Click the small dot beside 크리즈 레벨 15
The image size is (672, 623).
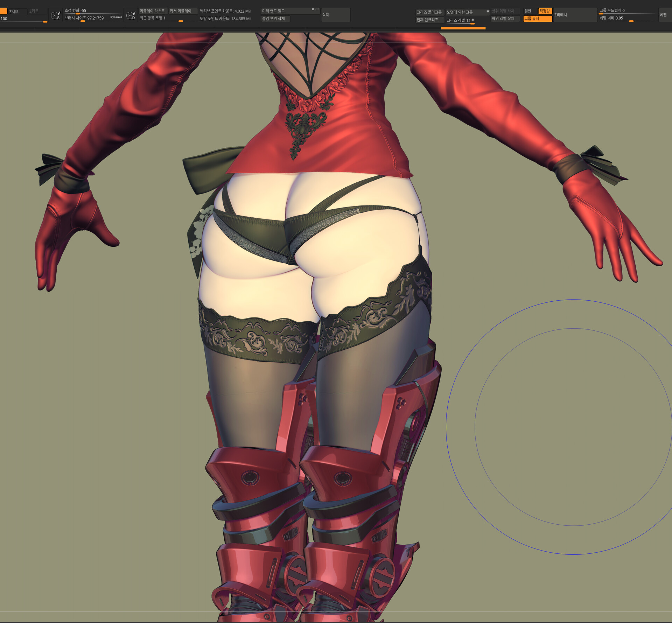click(x=473, y=20)
